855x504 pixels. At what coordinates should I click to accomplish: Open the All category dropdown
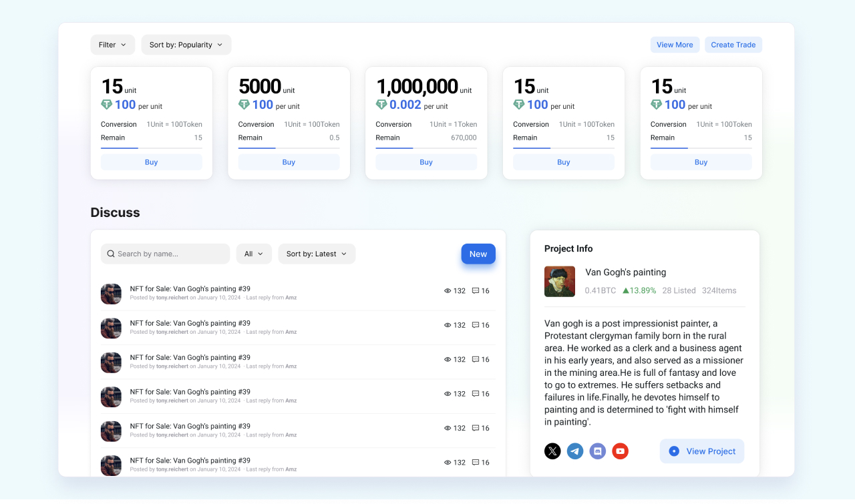pos(254,254)
